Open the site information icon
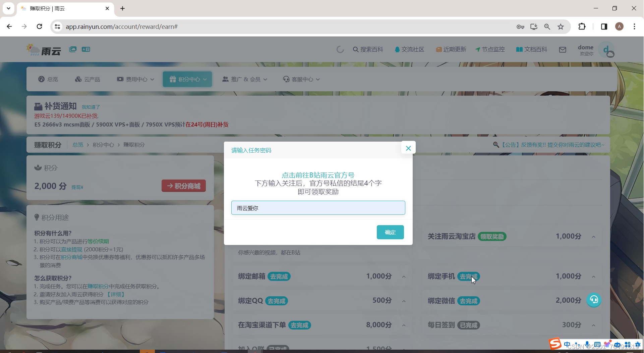The image size is (644, 353). click(58, 27)
